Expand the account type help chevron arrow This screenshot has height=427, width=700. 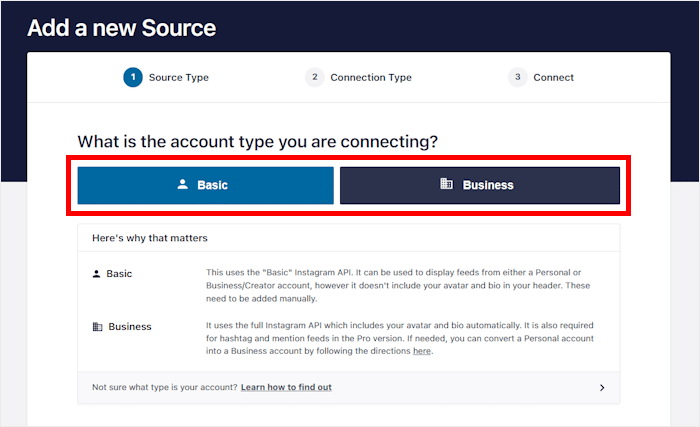[x=602, y=387]
